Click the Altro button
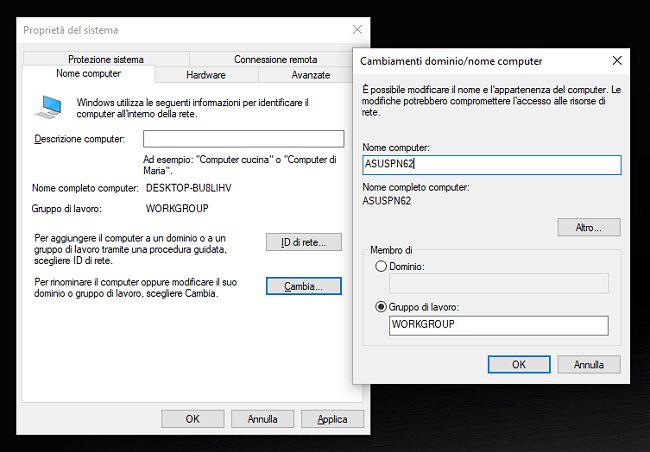The image size is (650, 452). click(589, 227)
